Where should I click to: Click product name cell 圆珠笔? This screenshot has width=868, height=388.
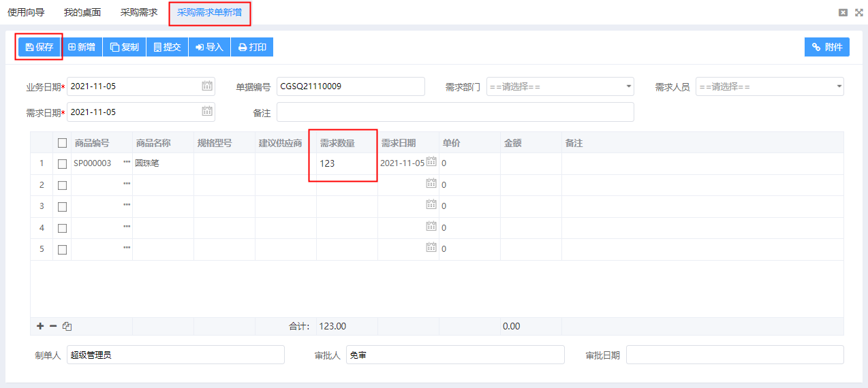tap(163, 164)
